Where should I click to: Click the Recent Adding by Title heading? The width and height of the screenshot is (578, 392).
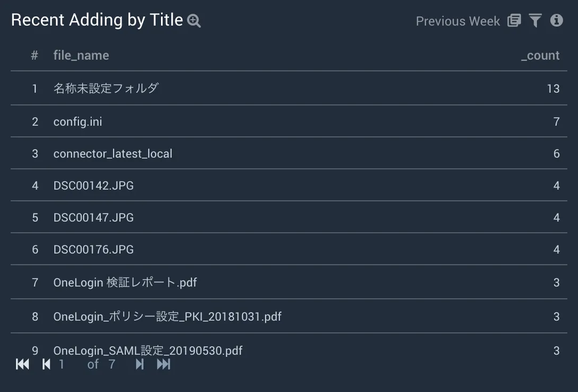[97, 20]
